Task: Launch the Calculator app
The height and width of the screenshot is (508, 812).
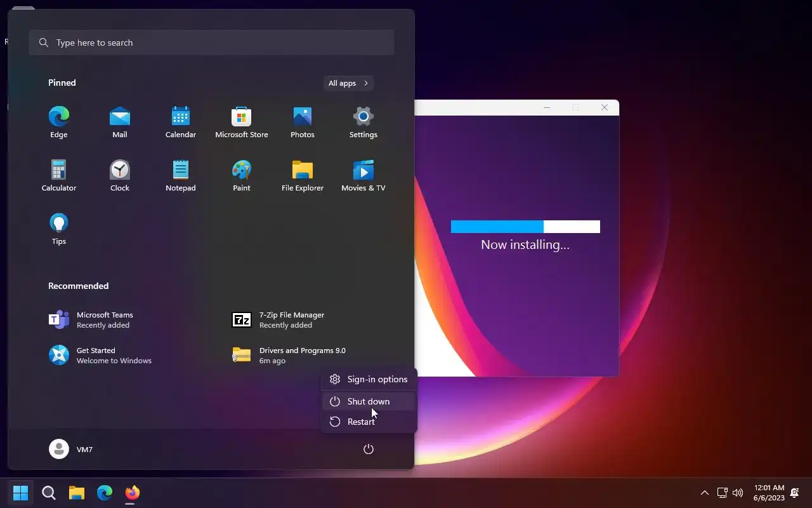Action: (x=59, y=175)
